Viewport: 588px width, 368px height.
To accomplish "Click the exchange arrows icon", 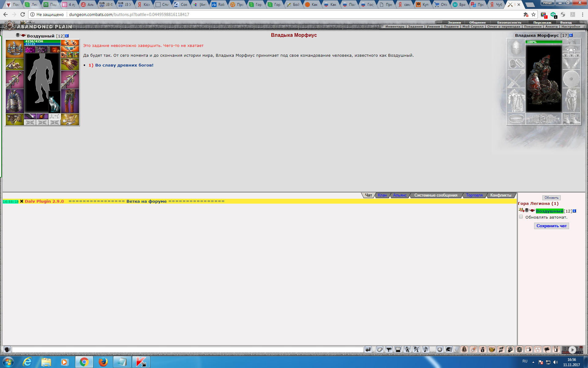I will click(501, 349).
